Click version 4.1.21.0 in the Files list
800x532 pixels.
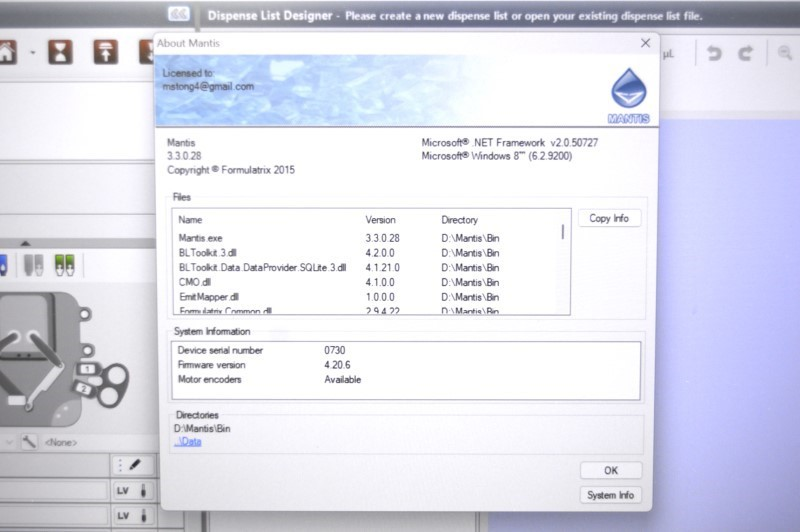[x=383, y=268]
